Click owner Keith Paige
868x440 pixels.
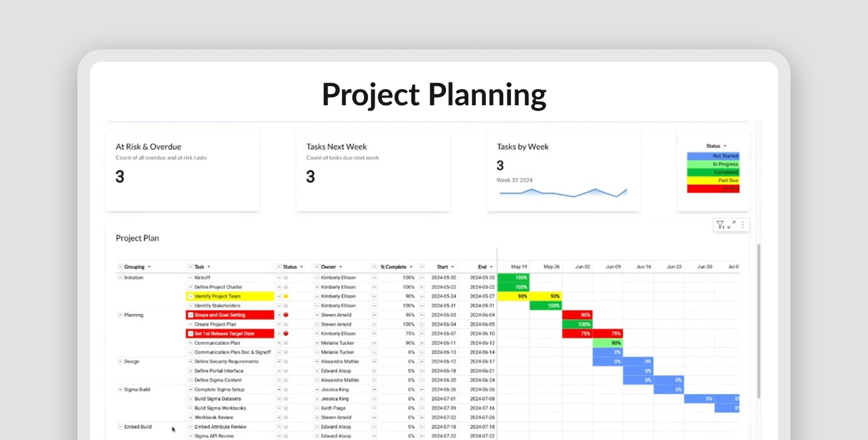click(x=333, y=408)
